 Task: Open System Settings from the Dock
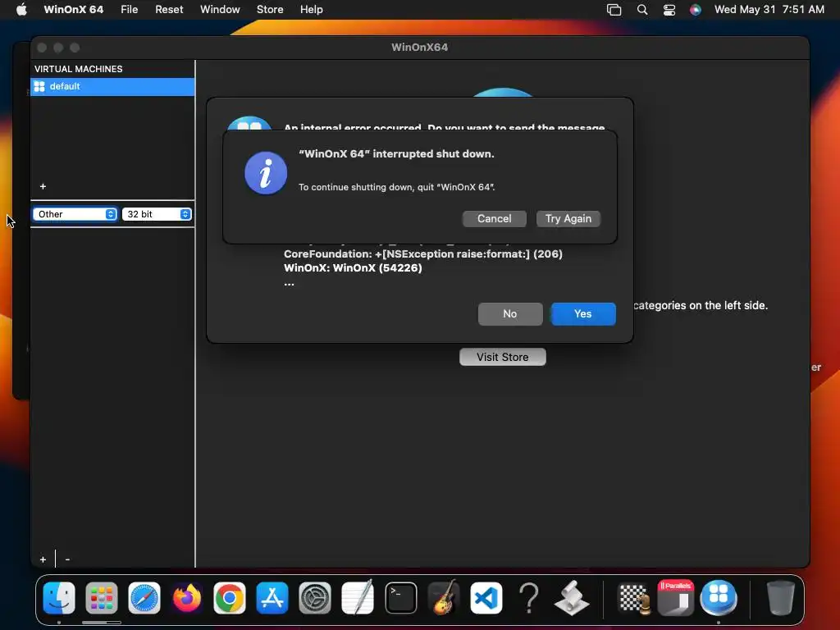pyautogui.click(x=315, y=598)
